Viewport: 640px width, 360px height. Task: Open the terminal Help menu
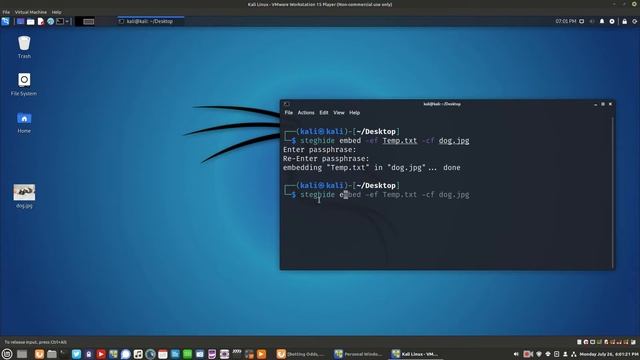click(354, 113)
